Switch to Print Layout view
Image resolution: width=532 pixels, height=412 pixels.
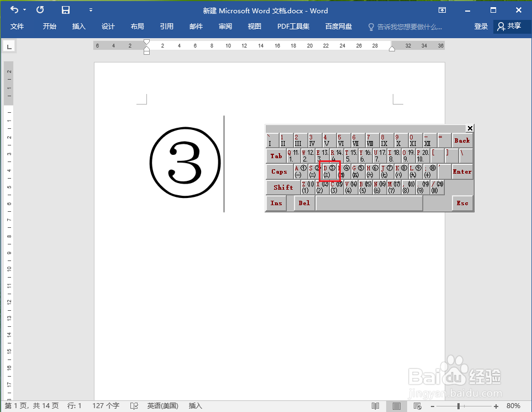pyautogui.click(x=396, y=406)
